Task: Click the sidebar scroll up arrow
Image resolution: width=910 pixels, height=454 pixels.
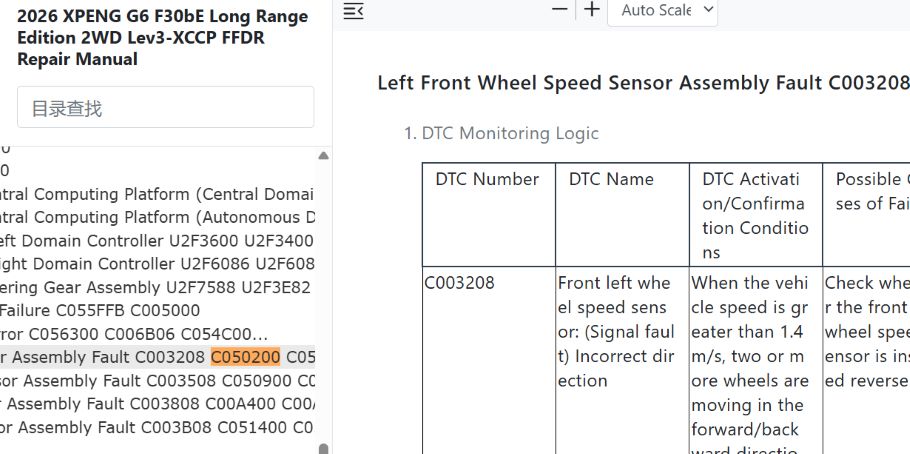Action: (323, 156)
